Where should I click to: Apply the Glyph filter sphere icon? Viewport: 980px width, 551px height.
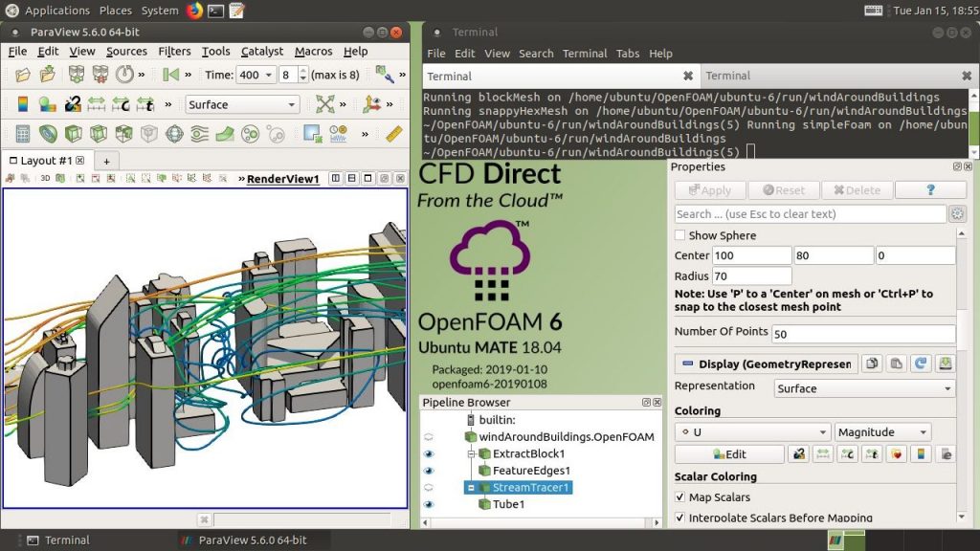[174, 134]
